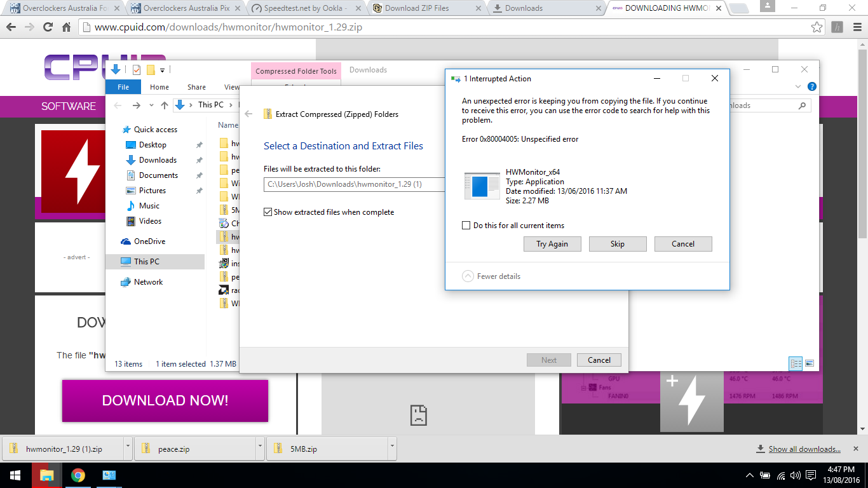
Task: Click back arrow in Extract wizard
Action: pos(248,114)
